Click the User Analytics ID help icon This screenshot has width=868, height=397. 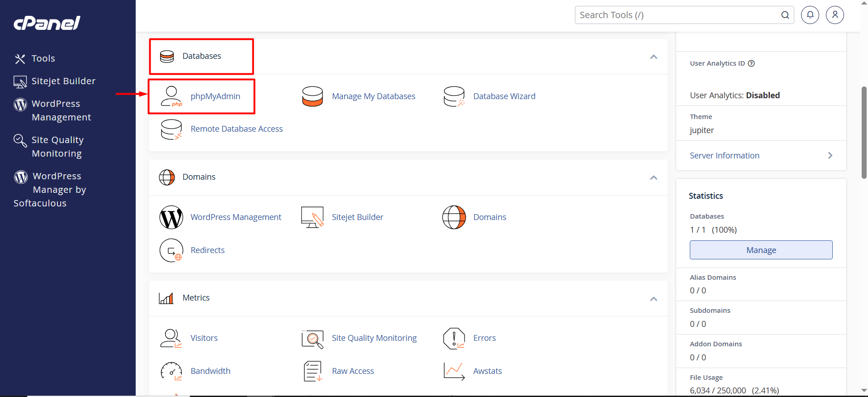click(751, 63)
